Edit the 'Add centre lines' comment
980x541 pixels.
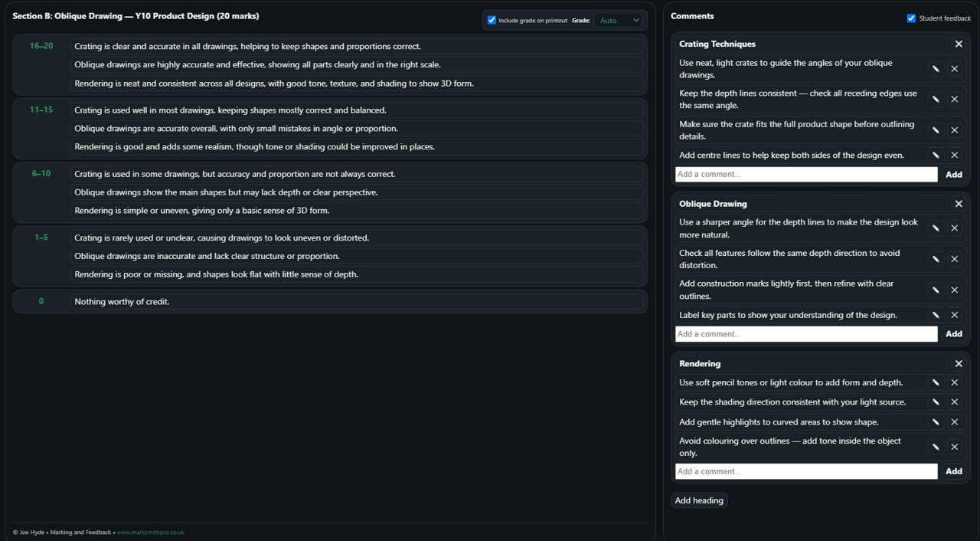coord(936,156)
